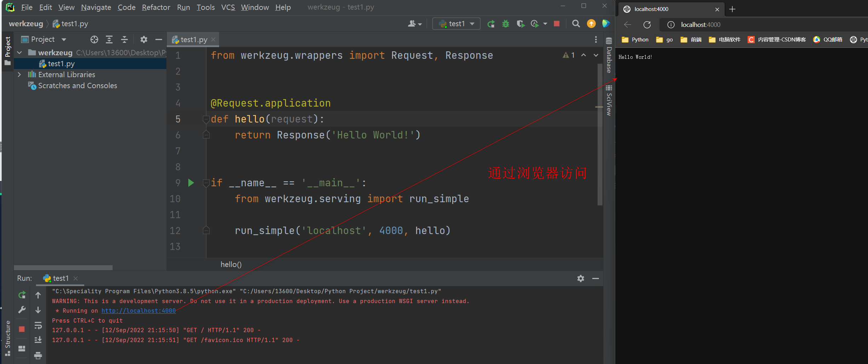Click the locate-in-project target icon
Screen dimensions: 868x364
pos(94,40)
